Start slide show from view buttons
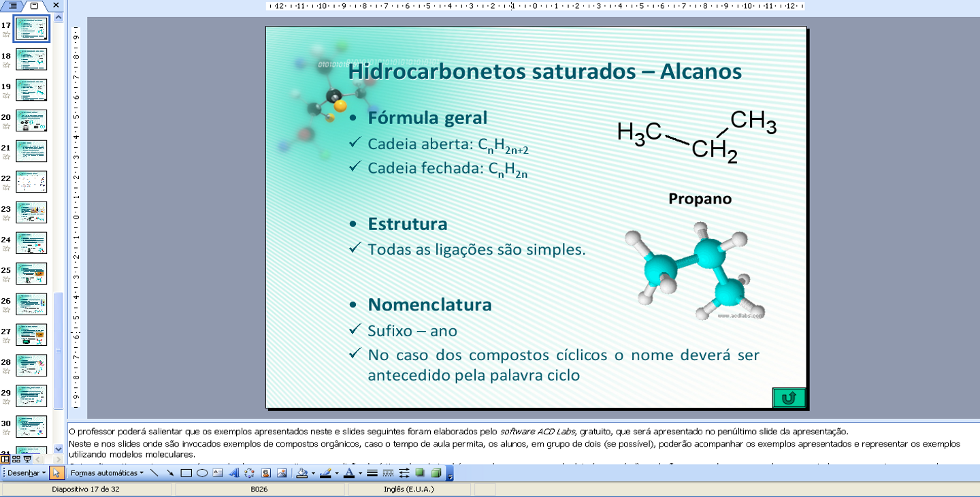Image resolution: width=980 pixels, height=497 pixels. (x=27, y=460)
